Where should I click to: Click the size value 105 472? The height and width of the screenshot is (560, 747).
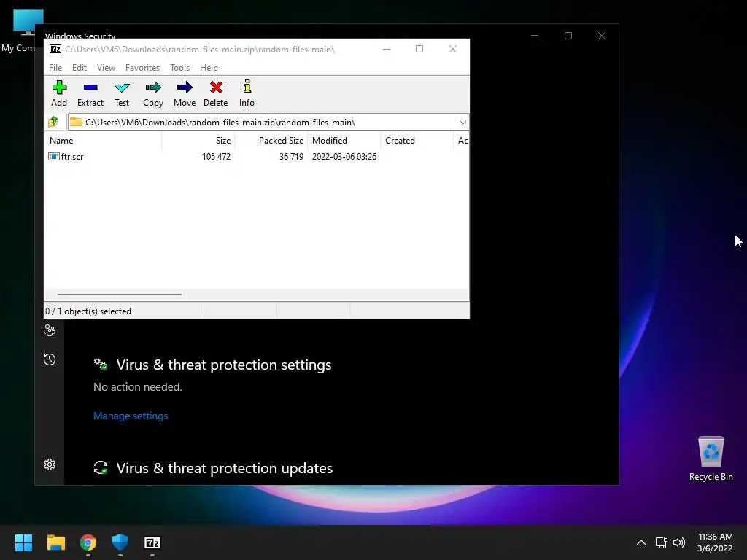[216, 156]
